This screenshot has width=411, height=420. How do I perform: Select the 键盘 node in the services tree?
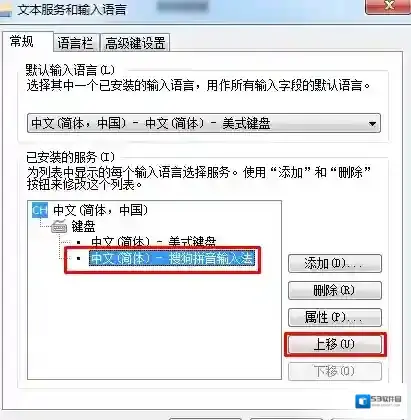(x=83, y=227)
